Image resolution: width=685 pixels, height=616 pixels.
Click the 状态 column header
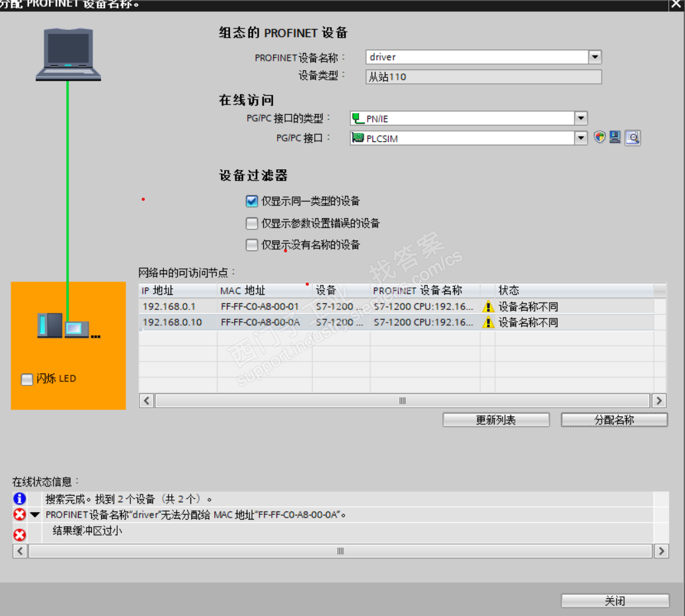click(575, 290)
